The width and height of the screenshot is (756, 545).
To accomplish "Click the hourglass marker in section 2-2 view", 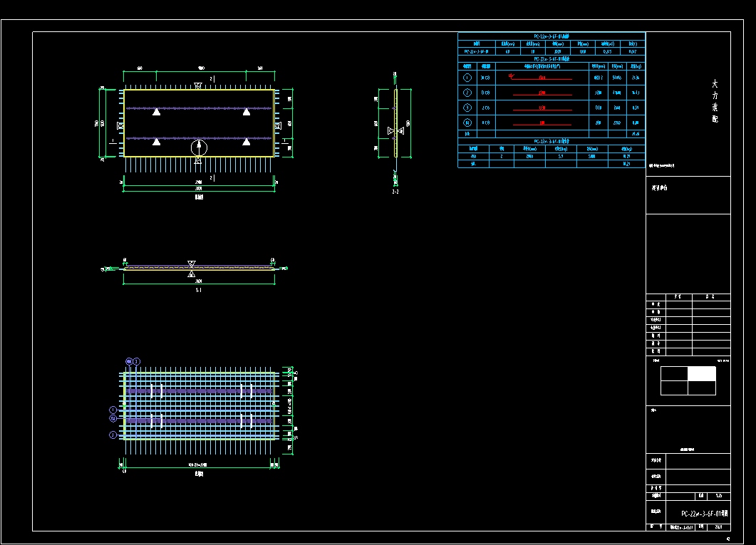I will (396, 130).
